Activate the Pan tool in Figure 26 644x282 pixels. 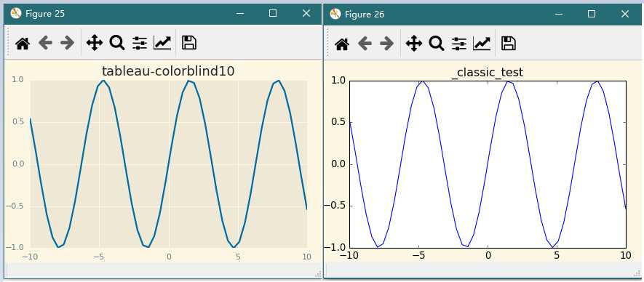point(413,43)
